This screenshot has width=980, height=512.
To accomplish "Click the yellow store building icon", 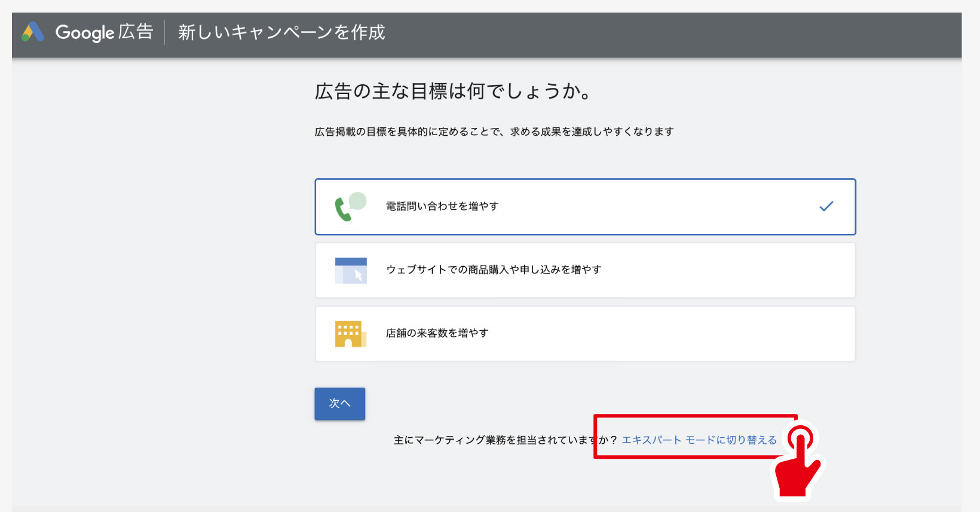I will (x=350, y=334).
